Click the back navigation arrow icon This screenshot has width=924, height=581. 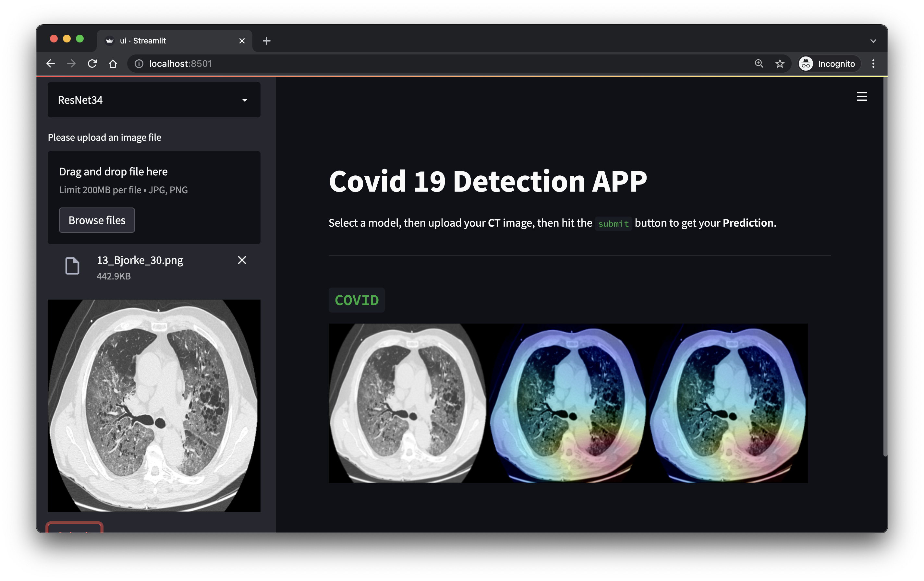[x=51, y=64]
